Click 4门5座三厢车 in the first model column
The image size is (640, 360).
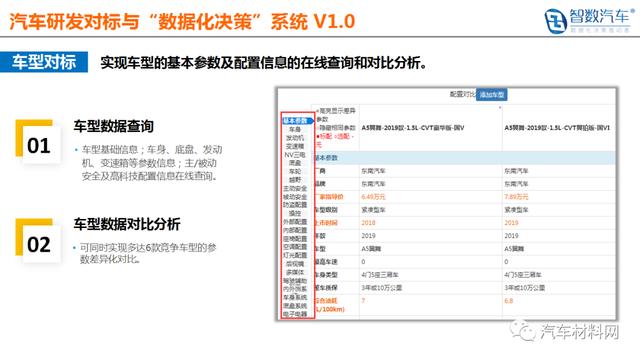tap(380, 275)
